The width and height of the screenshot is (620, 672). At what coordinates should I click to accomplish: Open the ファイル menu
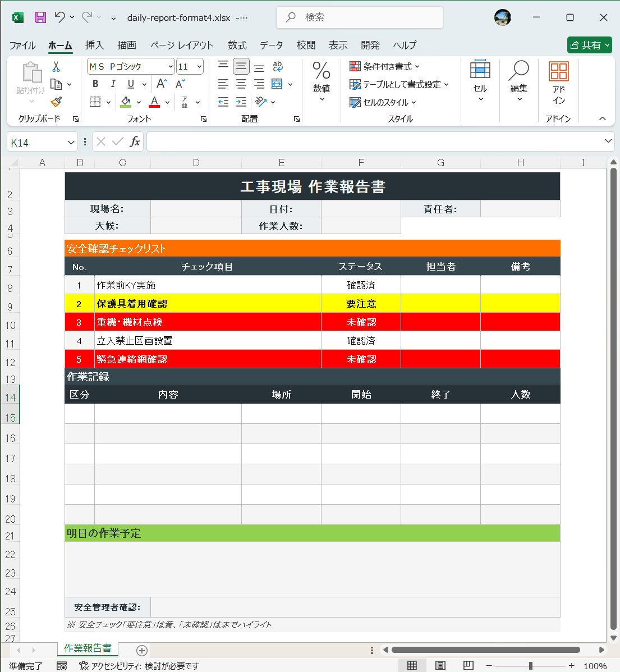coord(22,45)
